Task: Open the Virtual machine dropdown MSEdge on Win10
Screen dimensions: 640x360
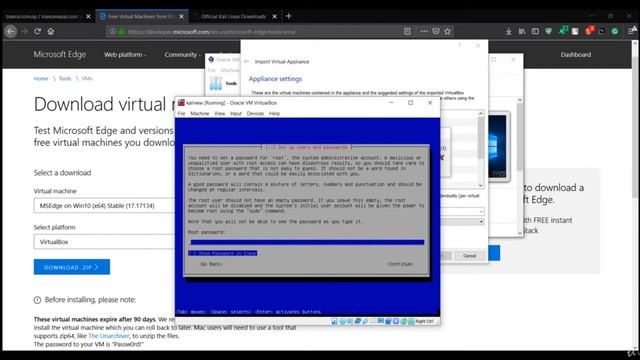Action: tap(105, 206)
